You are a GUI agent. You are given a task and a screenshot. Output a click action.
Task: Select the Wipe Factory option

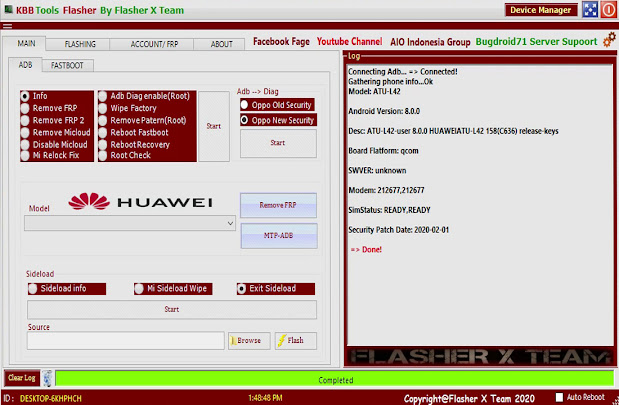tap(128, 108)
